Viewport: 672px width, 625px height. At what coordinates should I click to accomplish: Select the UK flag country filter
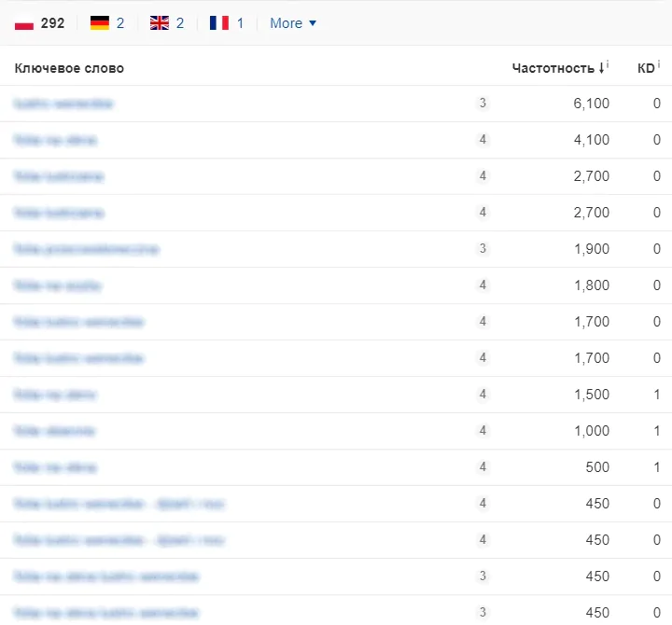point(167,22)
